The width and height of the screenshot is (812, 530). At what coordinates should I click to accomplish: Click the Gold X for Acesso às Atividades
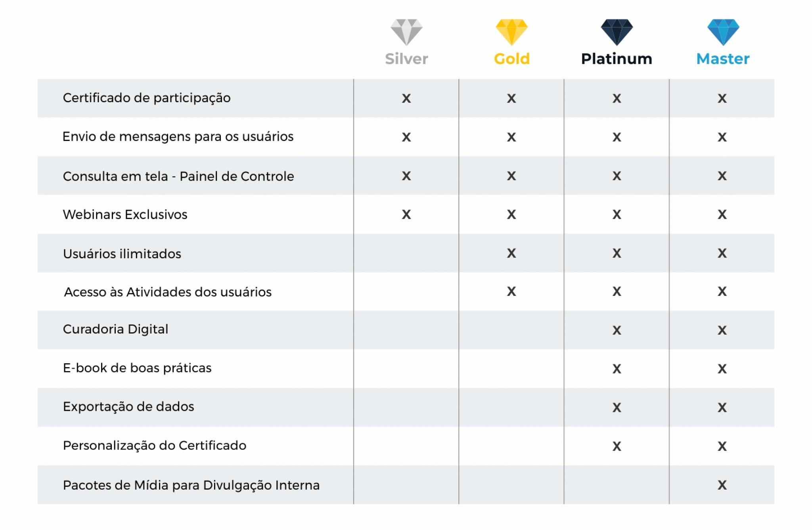pos(511,292)
